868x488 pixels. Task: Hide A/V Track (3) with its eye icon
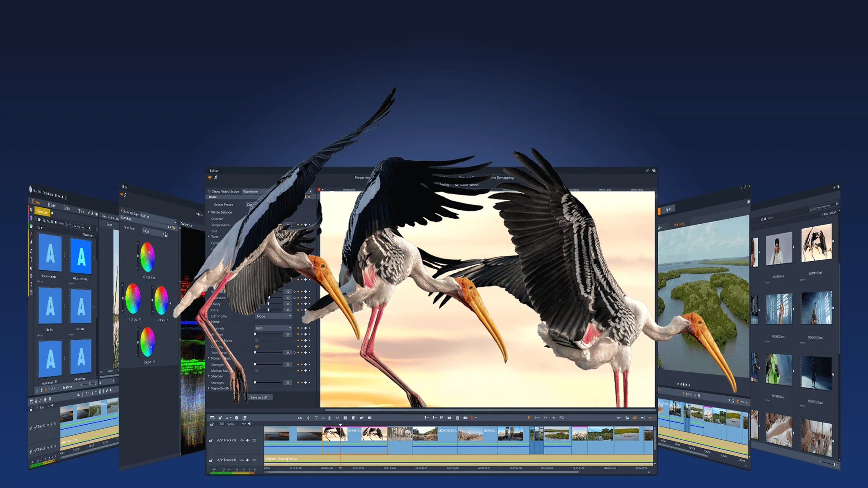tap(242, 460)
